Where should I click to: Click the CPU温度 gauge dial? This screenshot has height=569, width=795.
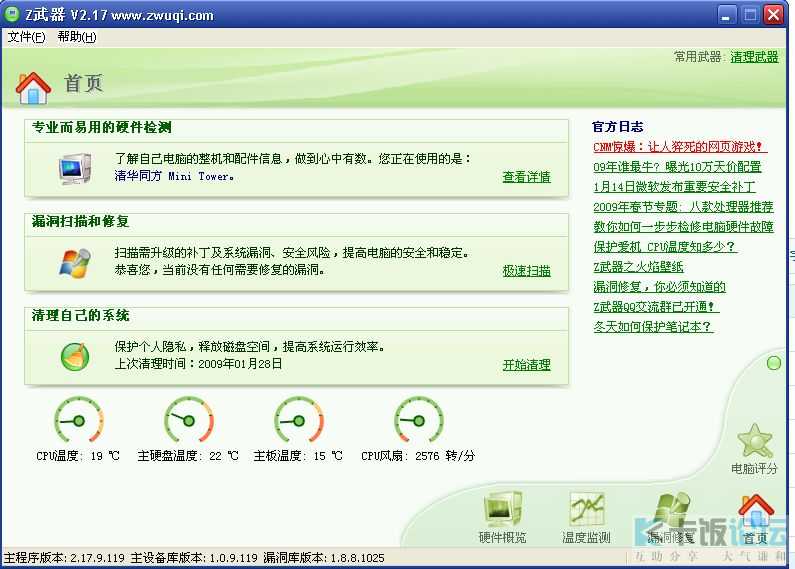pyautogui.click(x=79, y=420)
